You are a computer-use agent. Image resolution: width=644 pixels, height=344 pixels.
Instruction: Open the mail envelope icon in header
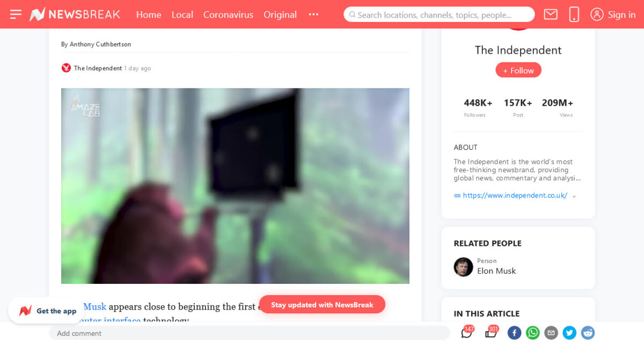point(551,14)
